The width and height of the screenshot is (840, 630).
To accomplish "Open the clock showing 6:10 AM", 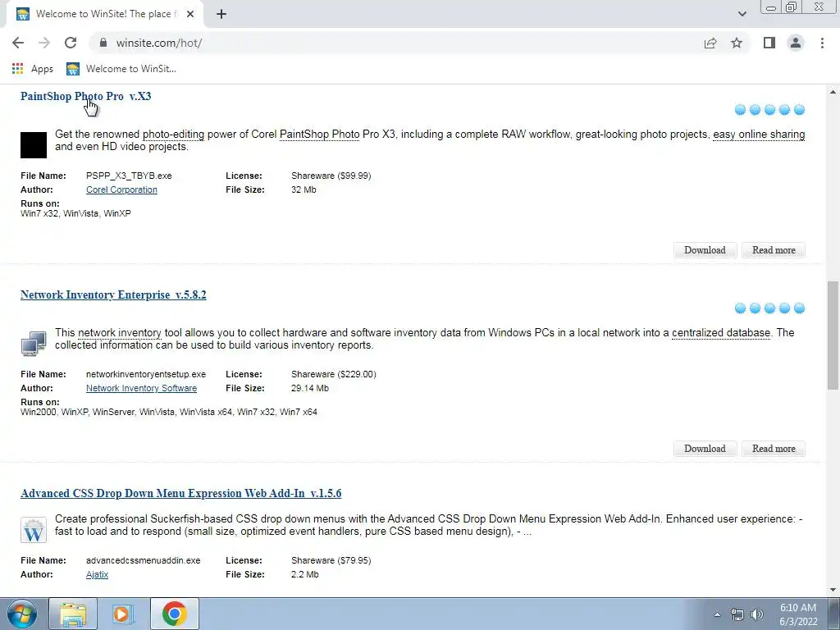I will tap(798, 614).
